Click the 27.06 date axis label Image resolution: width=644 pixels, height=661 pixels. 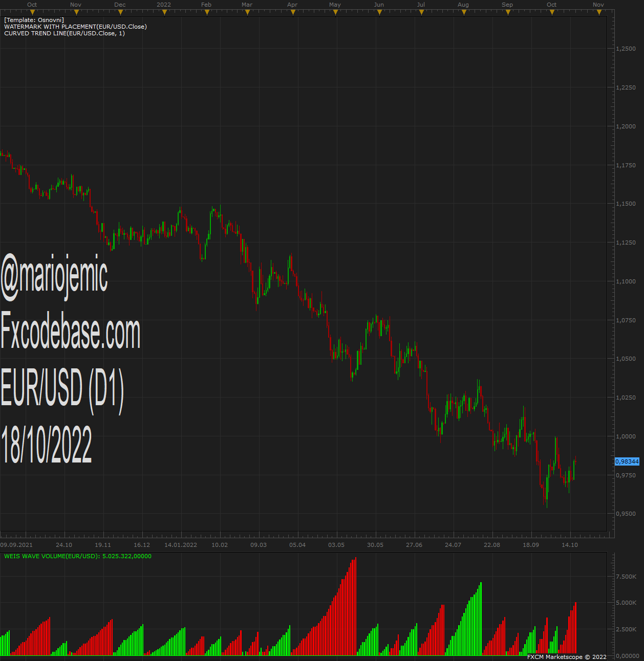click(x=414, y=545)
